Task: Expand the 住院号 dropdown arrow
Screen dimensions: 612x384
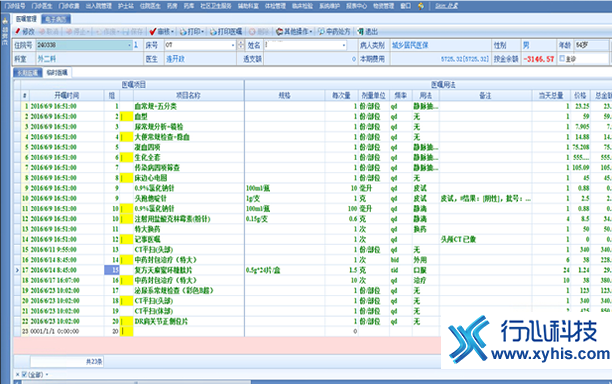Action: tap(130, 45)
